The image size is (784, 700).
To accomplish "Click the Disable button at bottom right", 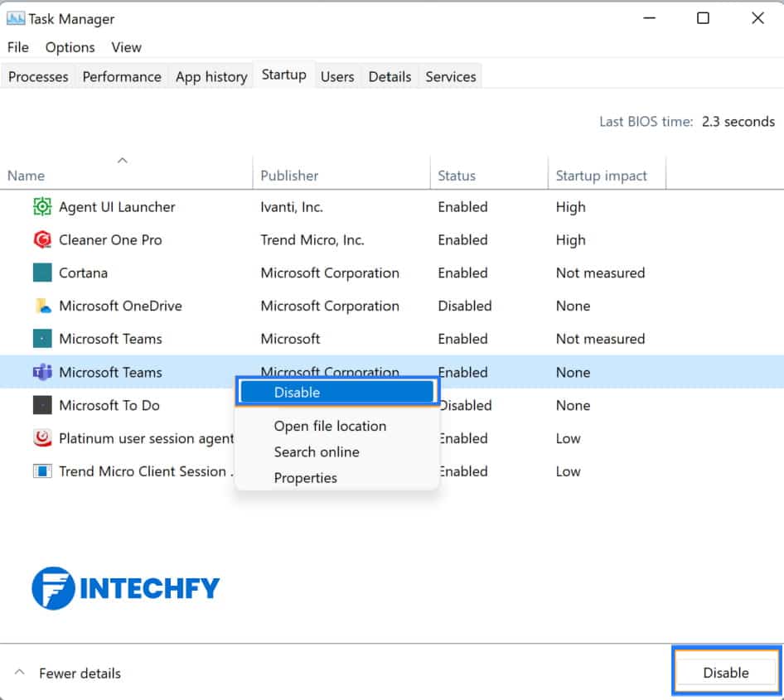I will pos(726,673).
